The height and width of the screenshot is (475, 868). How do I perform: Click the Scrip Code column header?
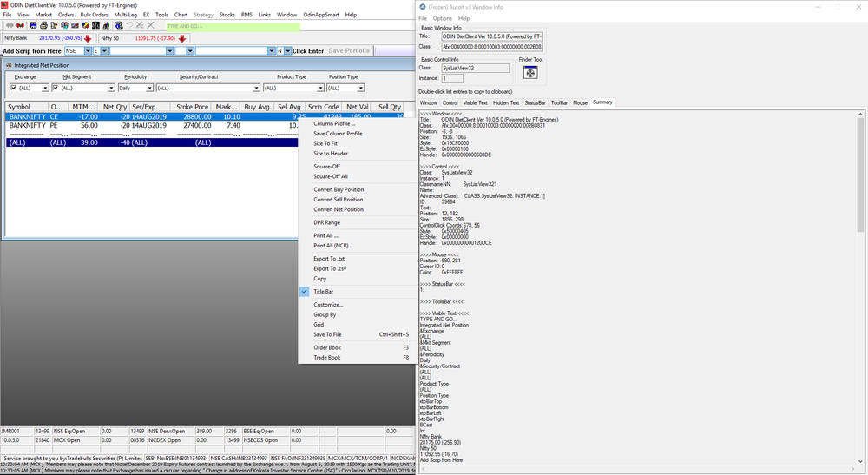point(323,107)
